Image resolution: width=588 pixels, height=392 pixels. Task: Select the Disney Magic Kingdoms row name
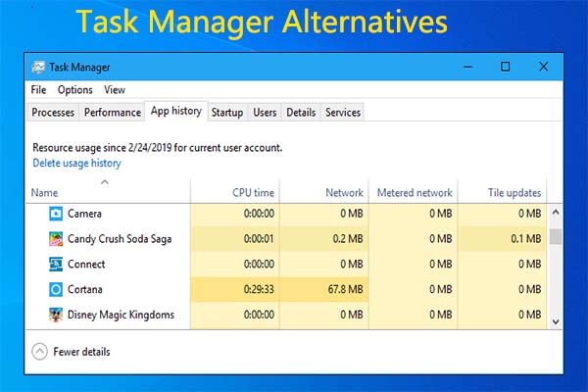(x=121, y=315)
